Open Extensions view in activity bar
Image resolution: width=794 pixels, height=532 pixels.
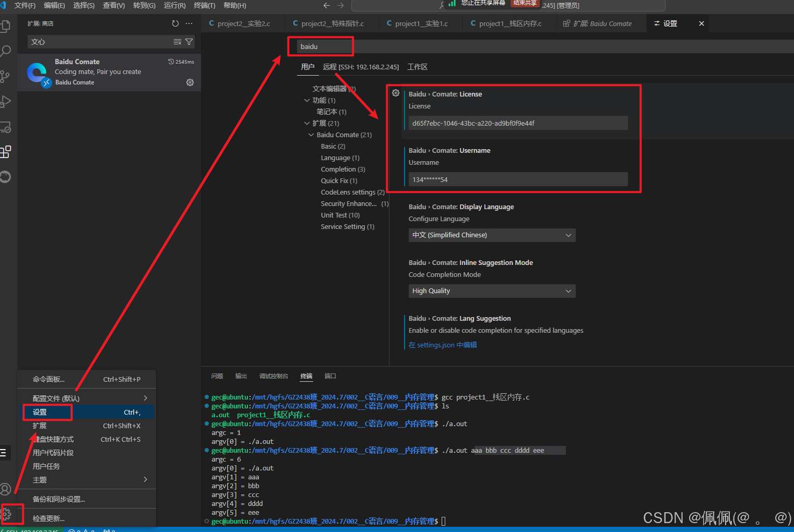tap(5, 152)
